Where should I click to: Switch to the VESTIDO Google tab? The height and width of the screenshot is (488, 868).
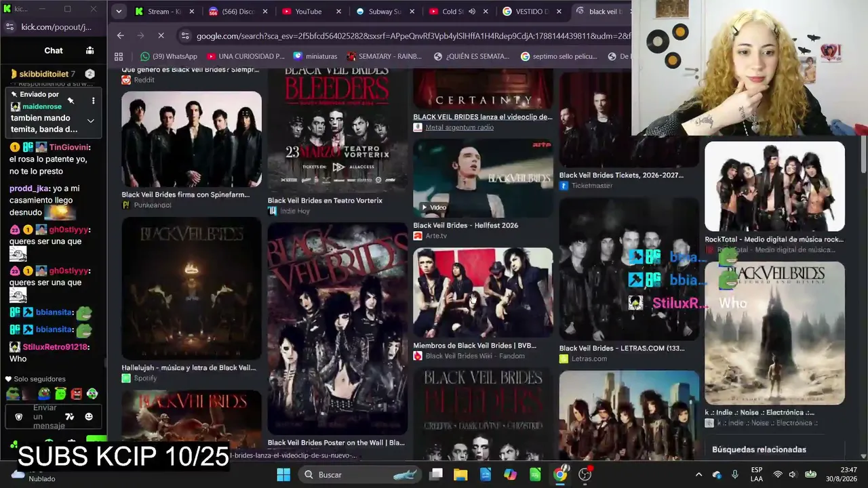tap(531, 12)
